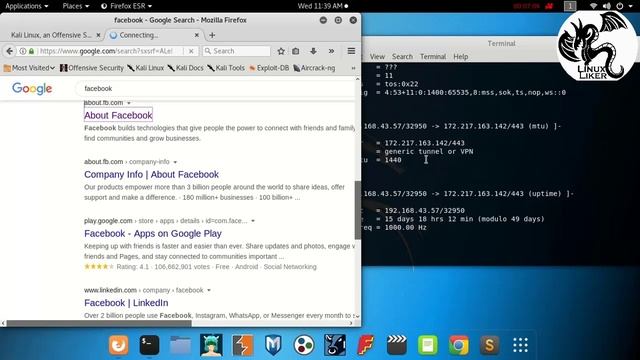
Task: Click the workspace indicator 1
Action: [x=570, y=6]
